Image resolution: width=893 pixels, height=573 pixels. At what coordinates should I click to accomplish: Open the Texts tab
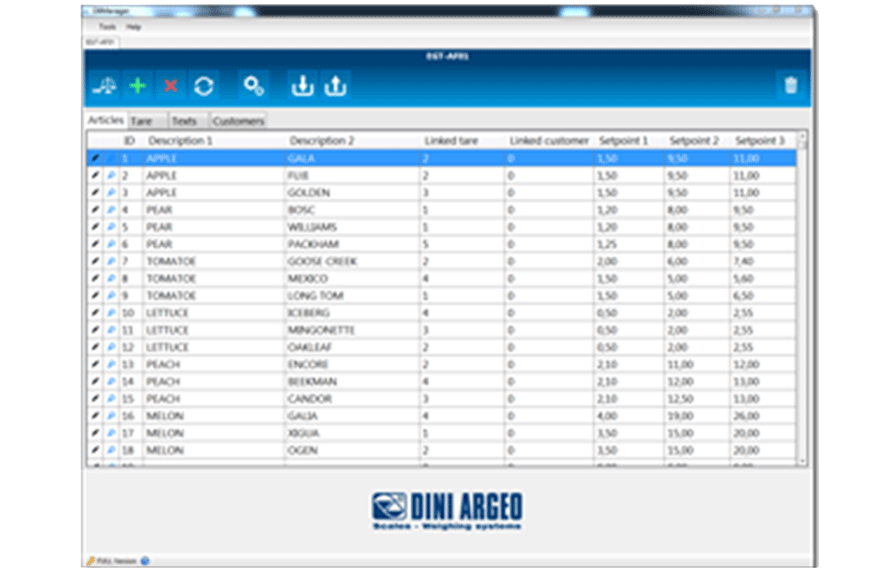click(x=185, y=121)
